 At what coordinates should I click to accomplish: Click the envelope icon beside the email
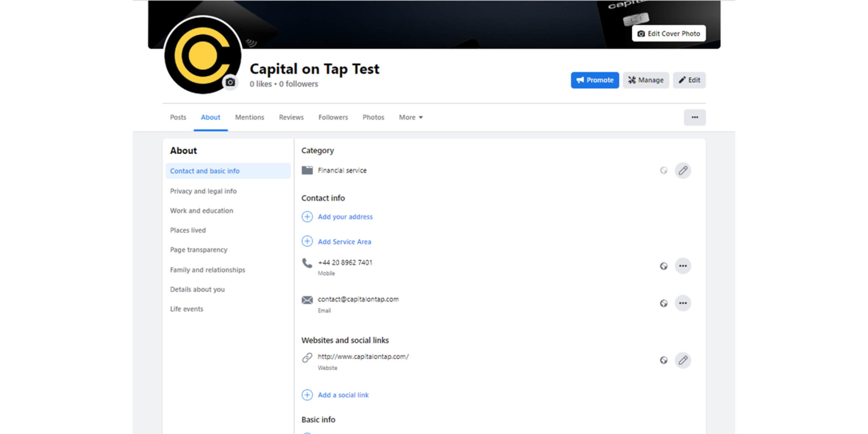pos(307,300)
